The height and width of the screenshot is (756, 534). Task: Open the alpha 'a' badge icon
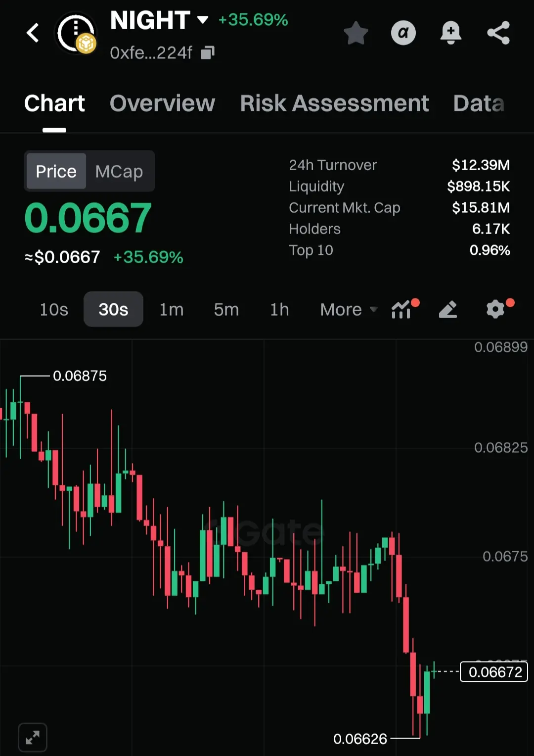tap(403, 33)
